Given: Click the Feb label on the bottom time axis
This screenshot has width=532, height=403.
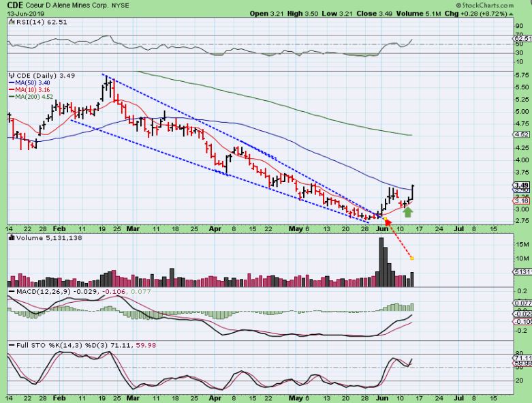Looking at the screenshot, I should (59, 398).
